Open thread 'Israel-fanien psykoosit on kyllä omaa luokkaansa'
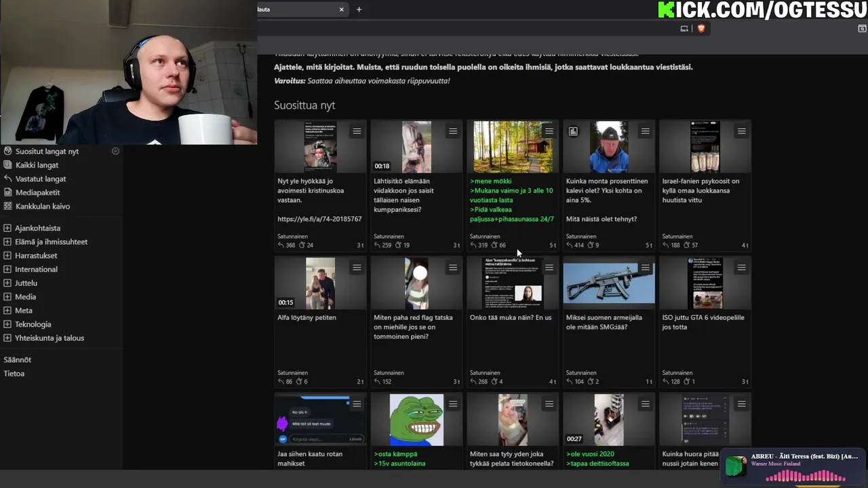 (x=701, y=190)
